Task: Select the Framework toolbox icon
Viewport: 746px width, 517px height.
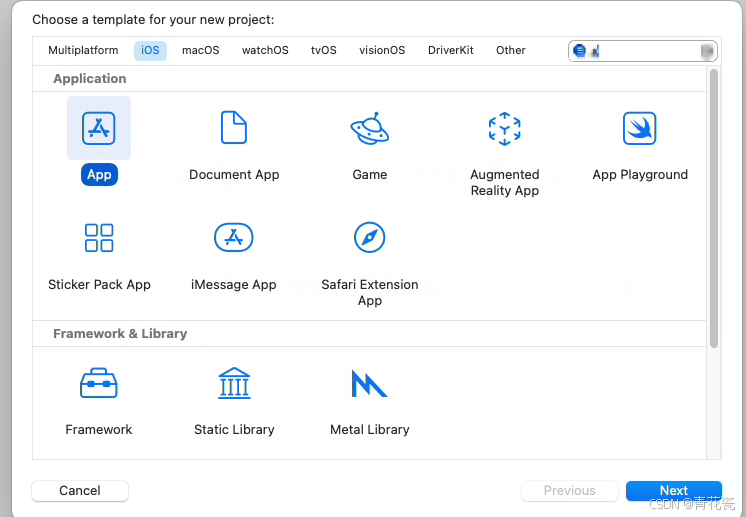Action: [98, 383]
